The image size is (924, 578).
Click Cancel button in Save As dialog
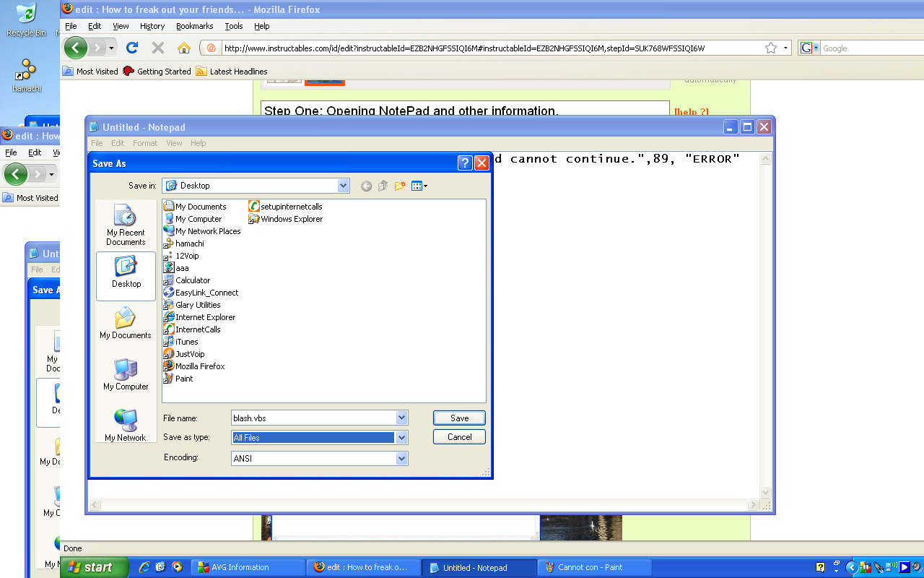[x=459, y=437]
